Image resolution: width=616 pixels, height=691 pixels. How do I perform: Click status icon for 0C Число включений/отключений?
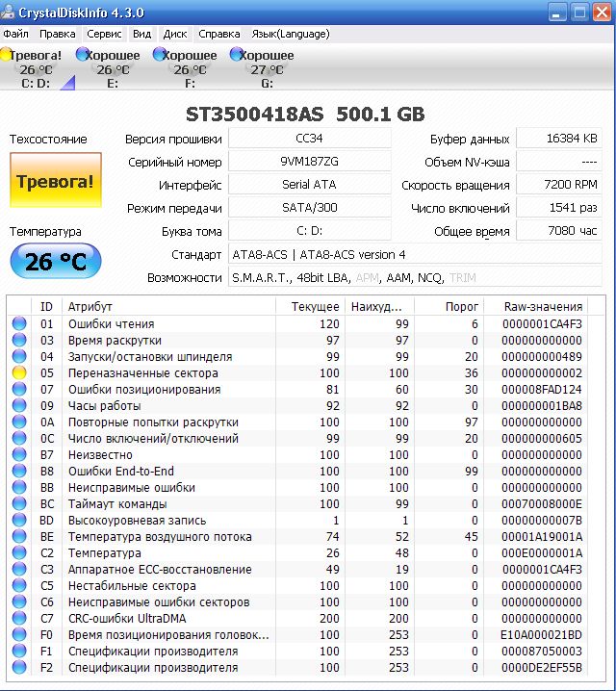pyautogui.click(x=19, y=438)
